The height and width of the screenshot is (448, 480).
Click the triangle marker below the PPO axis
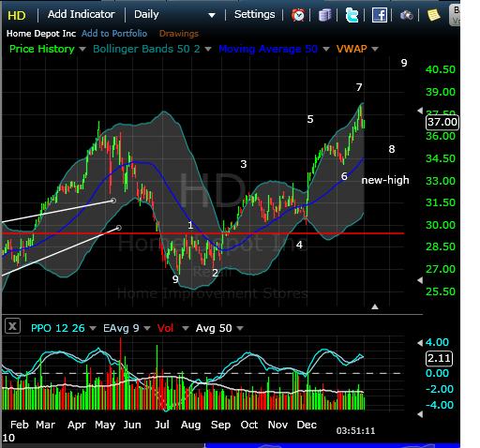(420, 414)
